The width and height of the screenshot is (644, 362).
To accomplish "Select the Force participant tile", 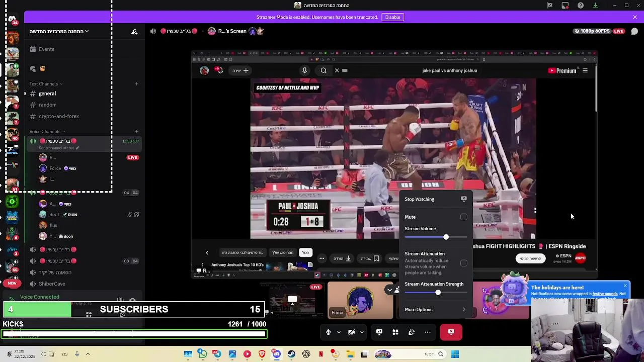I will (360, 300).
